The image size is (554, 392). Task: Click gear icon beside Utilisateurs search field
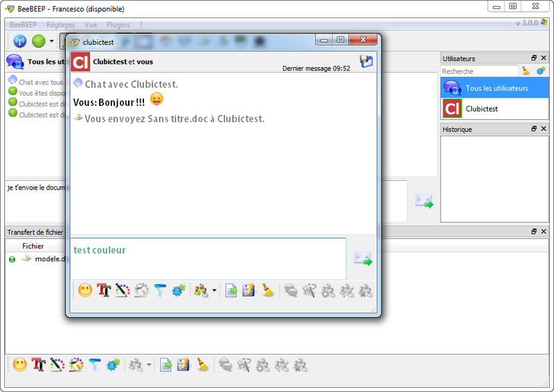coord(541,71)
